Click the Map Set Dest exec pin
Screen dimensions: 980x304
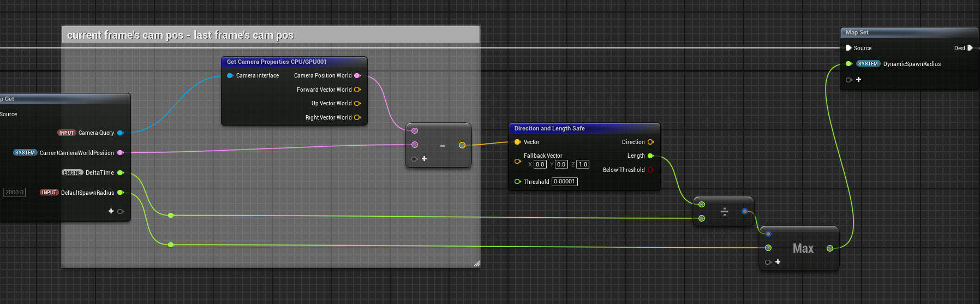[x=970, y=48]
